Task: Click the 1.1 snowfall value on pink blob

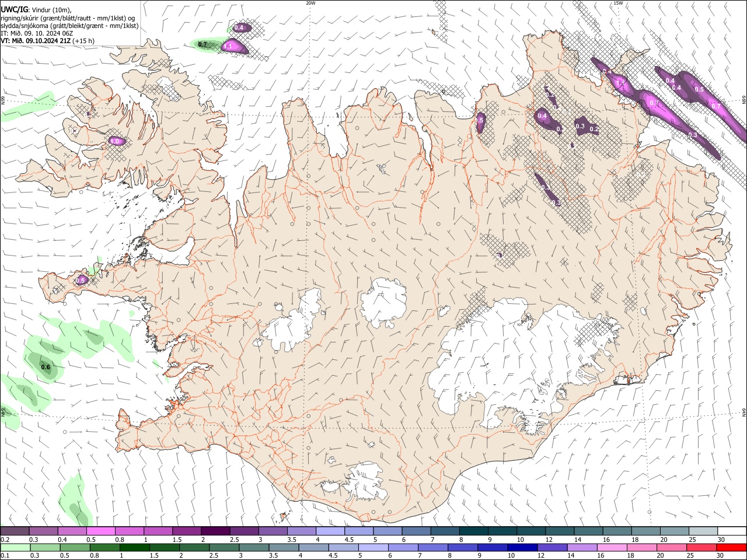Action: point(228,45)
